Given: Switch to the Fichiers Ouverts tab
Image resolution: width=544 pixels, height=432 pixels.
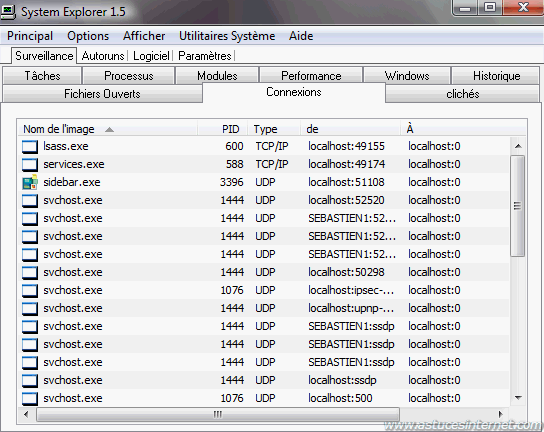Looking at the screenshot, I should (x=102, y=94).
